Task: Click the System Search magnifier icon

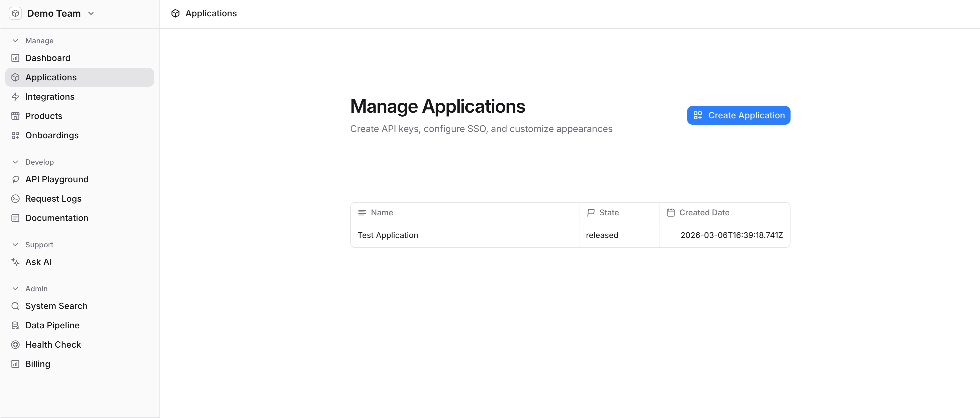Action: point(15,306)
